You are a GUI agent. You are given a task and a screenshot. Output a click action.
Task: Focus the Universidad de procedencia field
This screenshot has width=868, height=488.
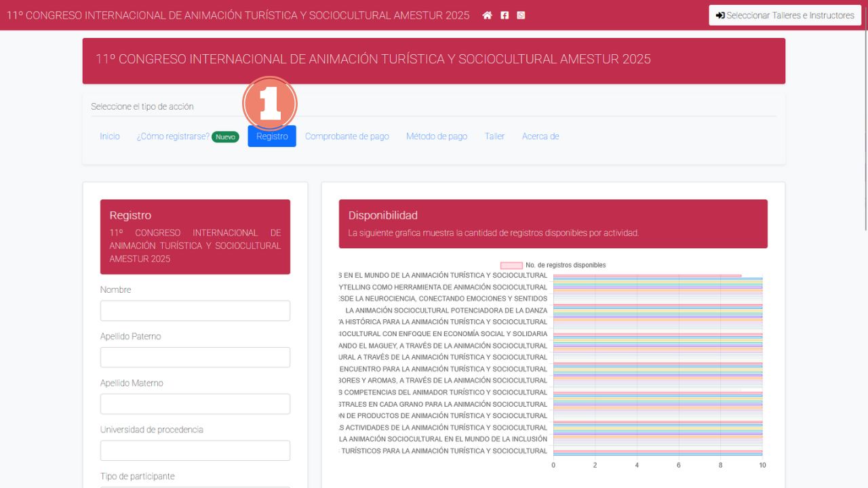point(195,451)
